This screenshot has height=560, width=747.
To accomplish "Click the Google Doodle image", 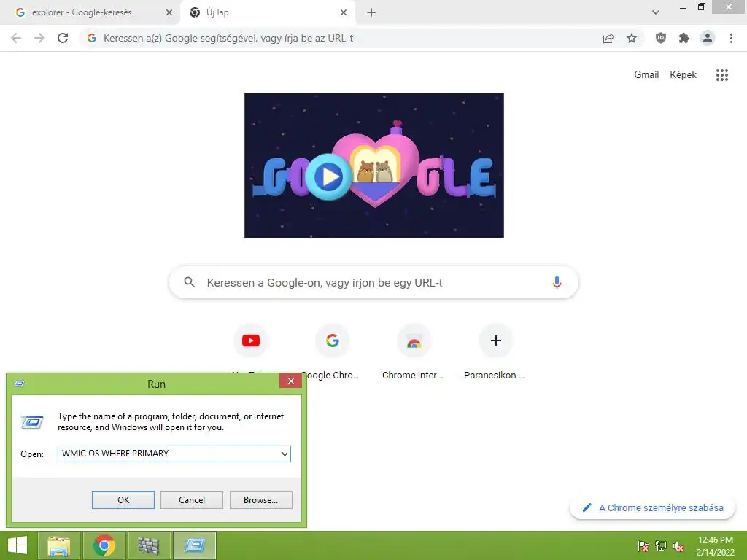I will click(x=374, y=166).
